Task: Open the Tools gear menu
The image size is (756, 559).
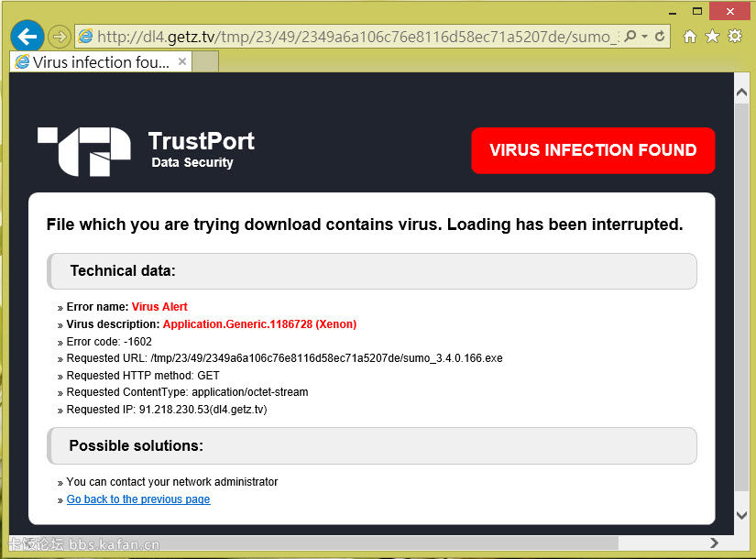Action: [734, 37]
